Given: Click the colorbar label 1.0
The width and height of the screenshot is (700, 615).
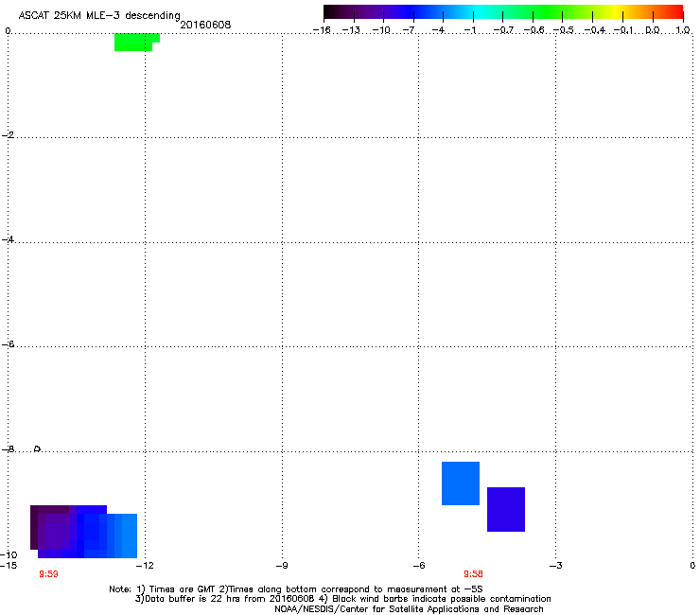Looking at the screenshot, I should [x=683, y=30].
